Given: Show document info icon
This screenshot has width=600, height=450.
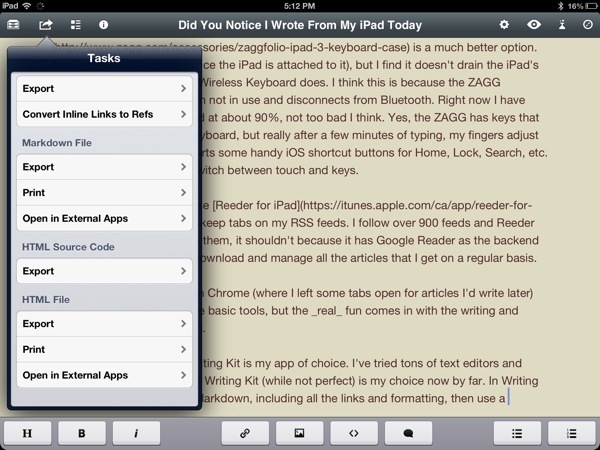Looking at the screenshot, I should [103, 23].
